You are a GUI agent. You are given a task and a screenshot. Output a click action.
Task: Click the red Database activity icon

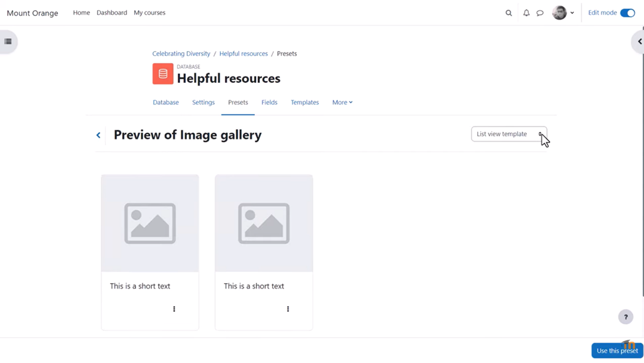click(163, 74)
